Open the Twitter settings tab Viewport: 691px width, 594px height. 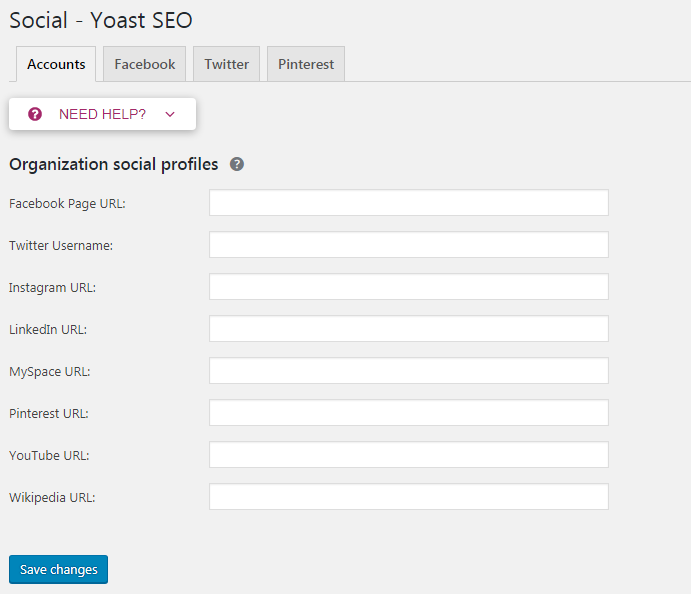[x=226, y=64]
